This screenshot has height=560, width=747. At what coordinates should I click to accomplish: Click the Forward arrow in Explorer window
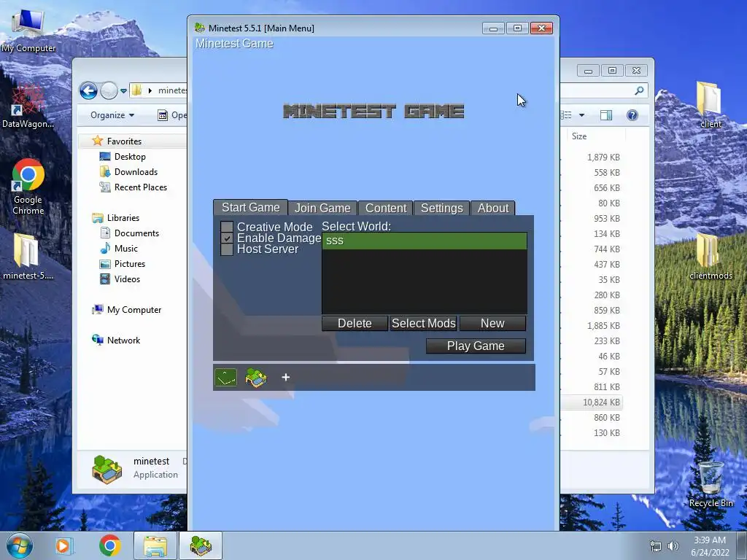(109, 90)
